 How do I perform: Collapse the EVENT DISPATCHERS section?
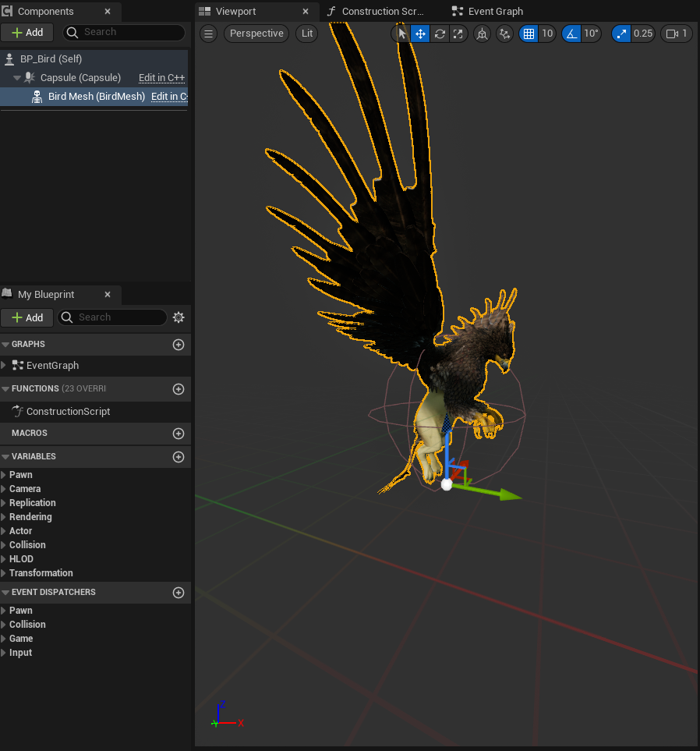(x=5, y=593)
